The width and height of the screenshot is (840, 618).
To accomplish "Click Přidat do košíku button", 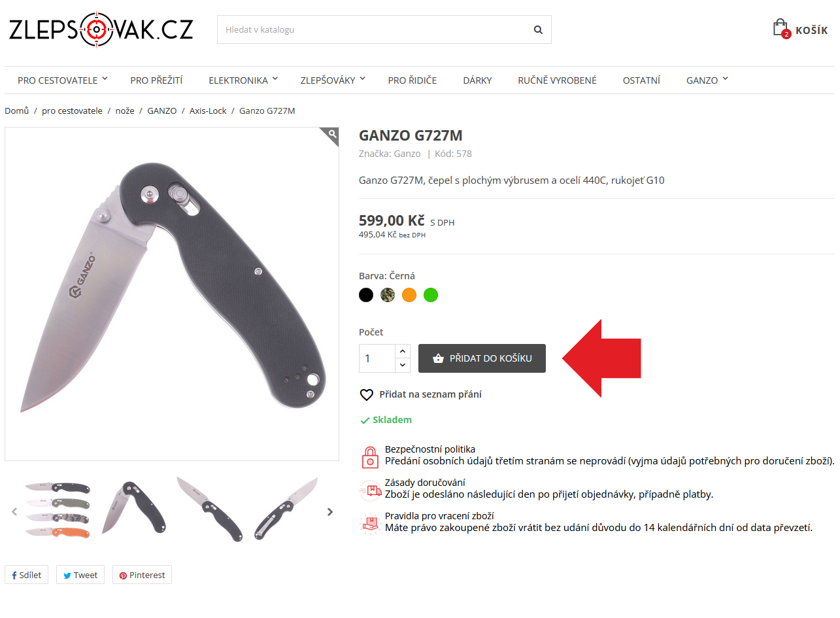I will [482, 358].
